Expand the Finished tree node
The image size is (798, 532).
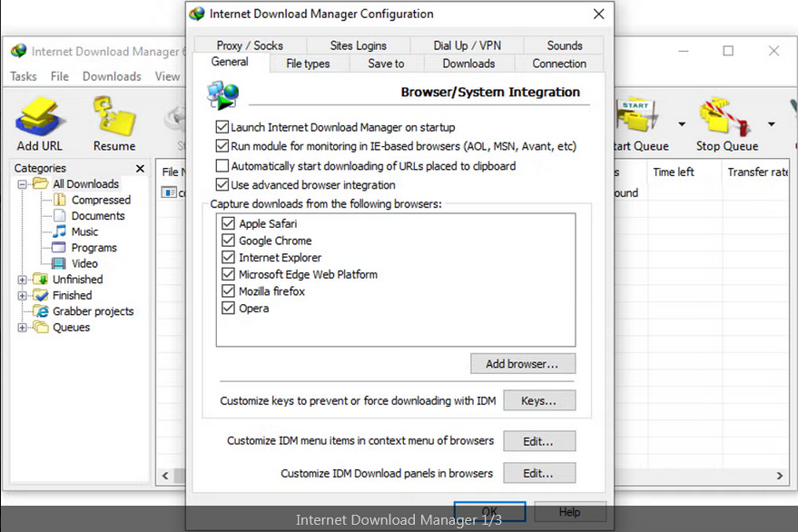coord(22,295)
